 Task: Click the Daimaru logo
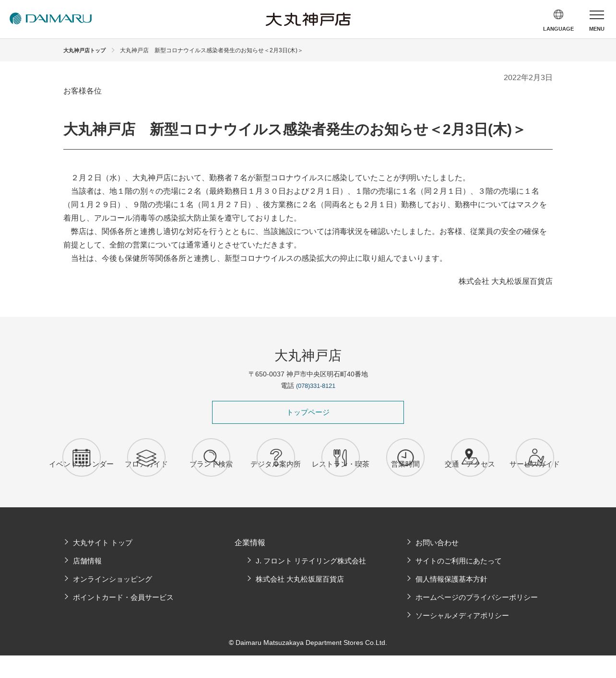coord(50,19)
